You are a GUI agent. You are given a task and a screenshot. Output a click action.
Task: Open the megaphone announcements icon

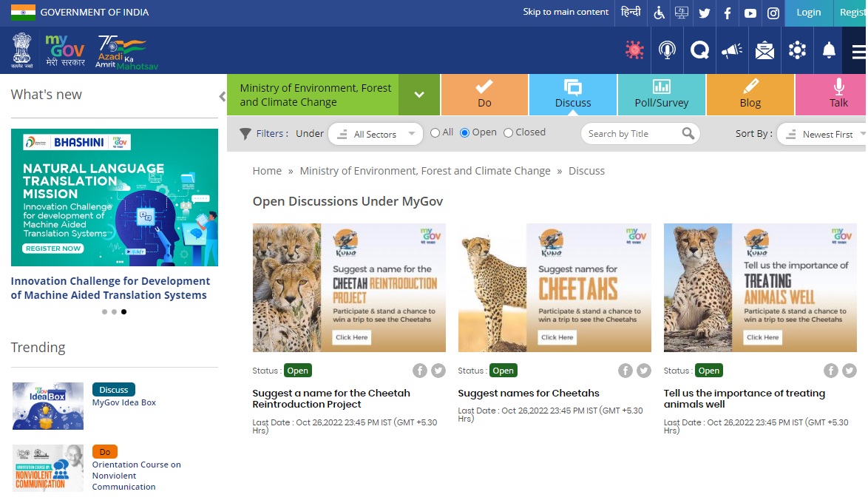[732, 50]
